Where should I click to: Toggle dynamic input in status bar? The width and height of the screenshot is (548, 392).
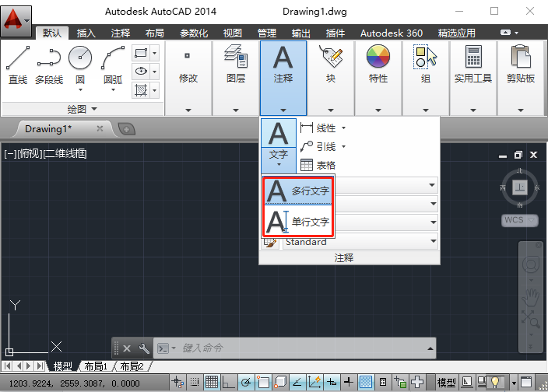(332, 383)
